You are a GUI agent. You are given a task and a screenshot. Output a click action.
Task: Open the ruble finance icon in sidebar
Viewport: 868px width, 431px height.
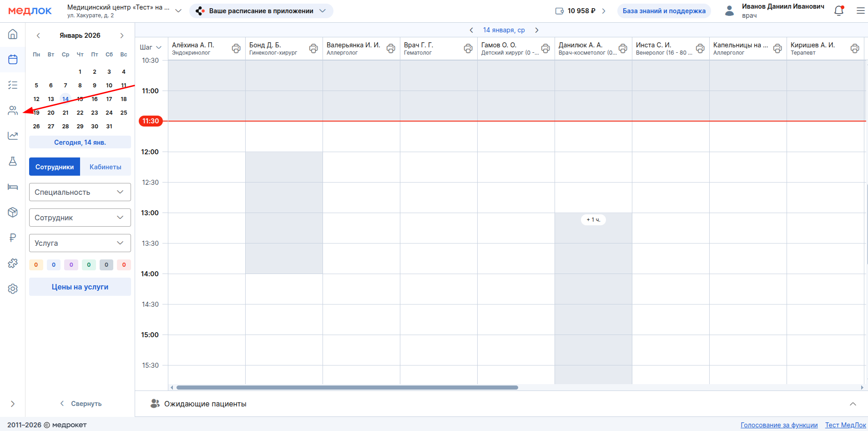coord(13,238)
